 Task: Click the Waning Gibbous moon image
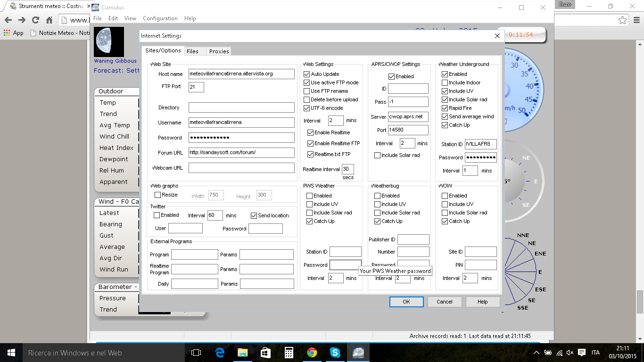[109, 42]
